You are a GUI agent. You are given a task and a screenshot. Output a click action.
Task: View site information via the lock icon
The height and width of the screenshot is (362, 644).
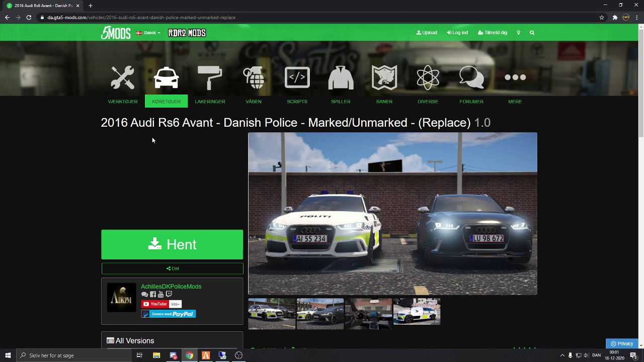(x=43, y=18)
